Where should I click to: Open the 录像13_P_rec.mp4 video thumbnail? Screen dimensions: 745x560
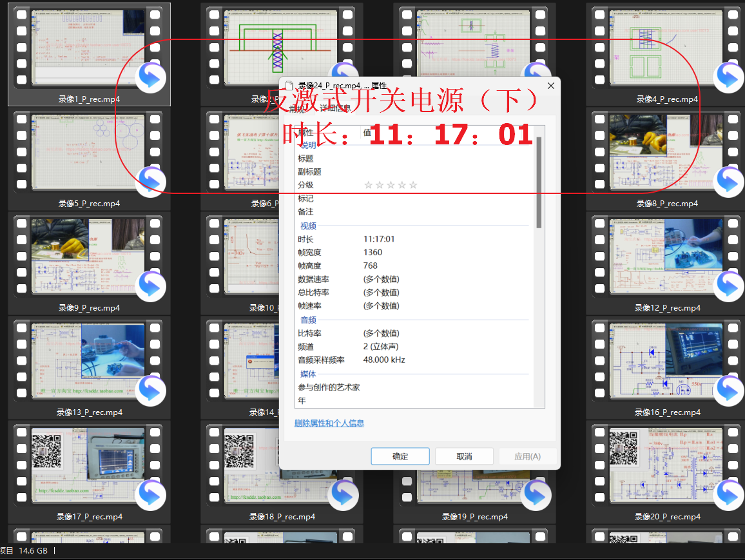pyautogui.click(x=88, y=361)
